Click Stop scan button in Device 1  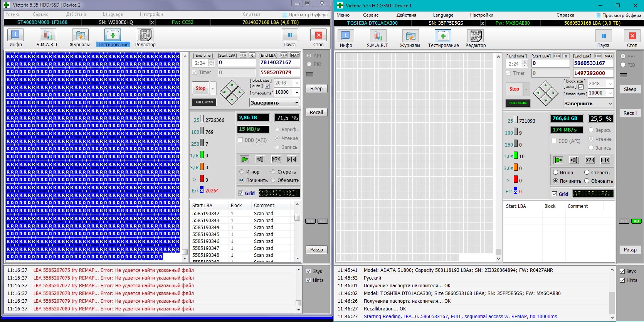[514, 89]
